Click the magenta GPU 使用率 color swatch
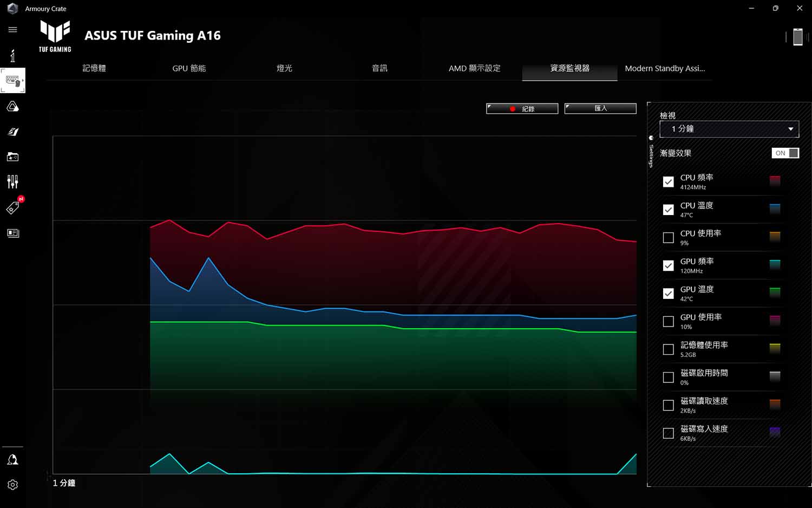812x508 pixels. click(x=775, y=320)
